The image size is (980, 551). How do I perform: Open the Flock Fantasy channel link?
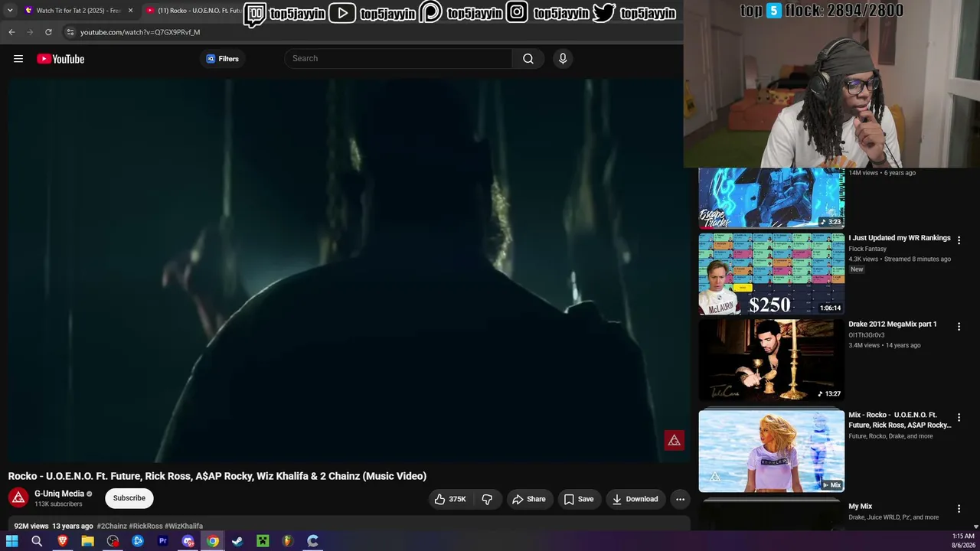(x=867, y=249)
